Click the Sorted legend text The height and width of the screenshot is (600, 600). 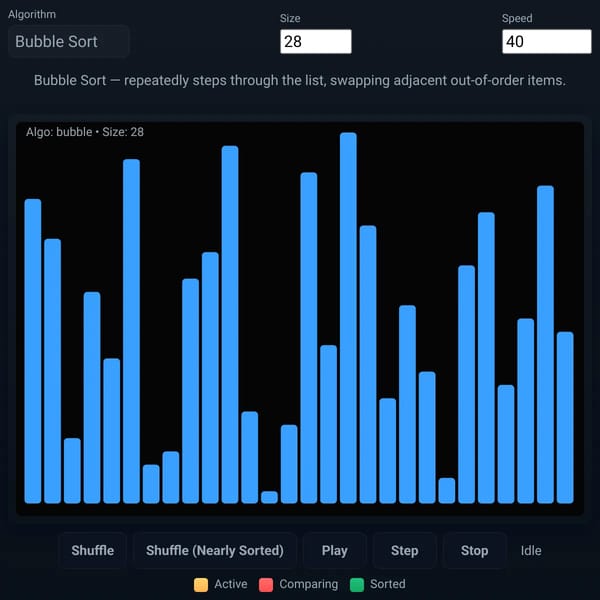point(388,584)
